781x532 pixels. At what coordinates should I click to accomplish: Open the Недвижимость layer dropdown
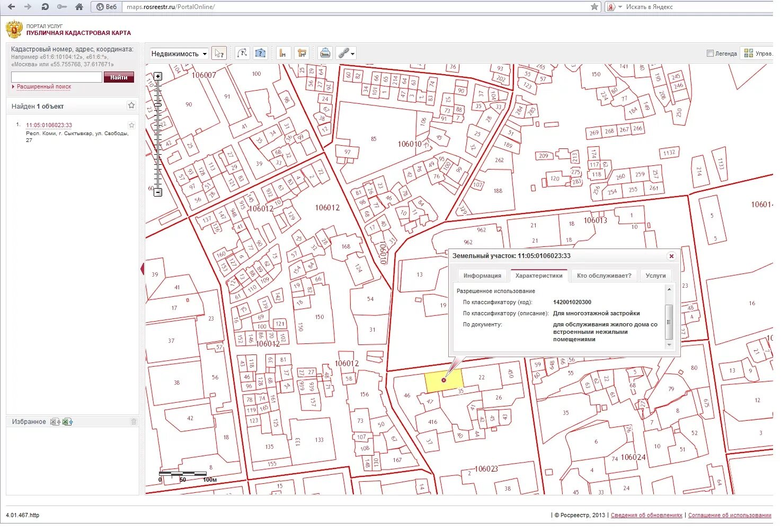(179, 54)
